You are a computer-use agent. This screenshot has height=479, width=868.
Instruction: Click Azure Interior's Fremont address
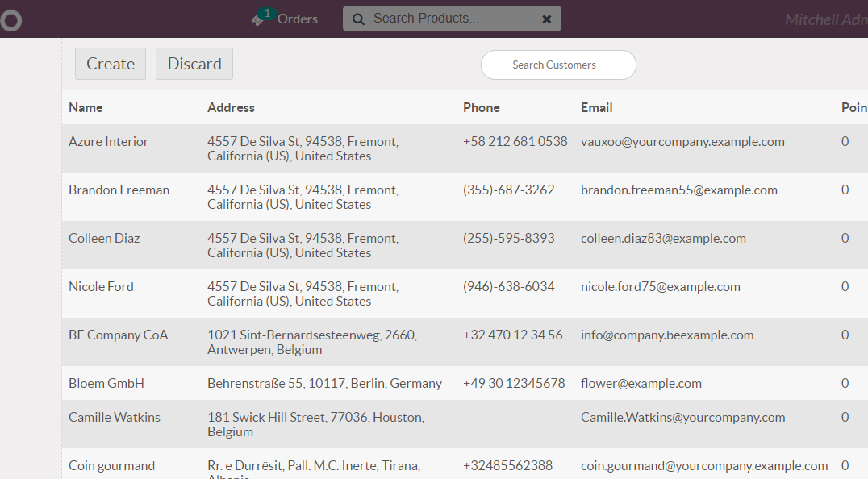click(x=303, y=149)
